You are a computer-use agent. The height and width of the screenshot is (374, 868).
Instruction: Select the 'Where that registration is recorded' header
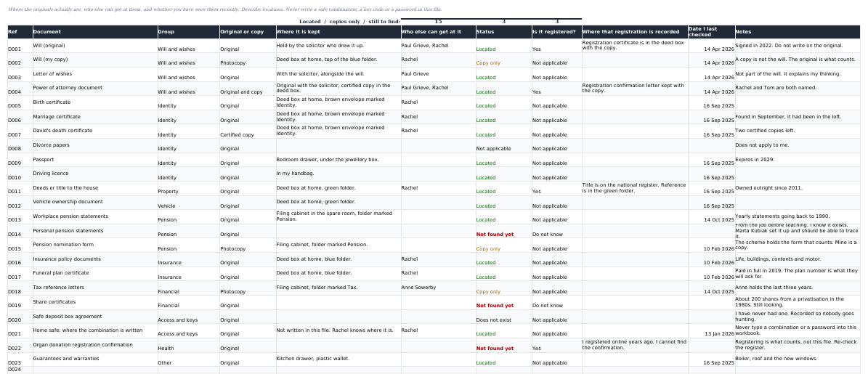(x=635, y=32)
